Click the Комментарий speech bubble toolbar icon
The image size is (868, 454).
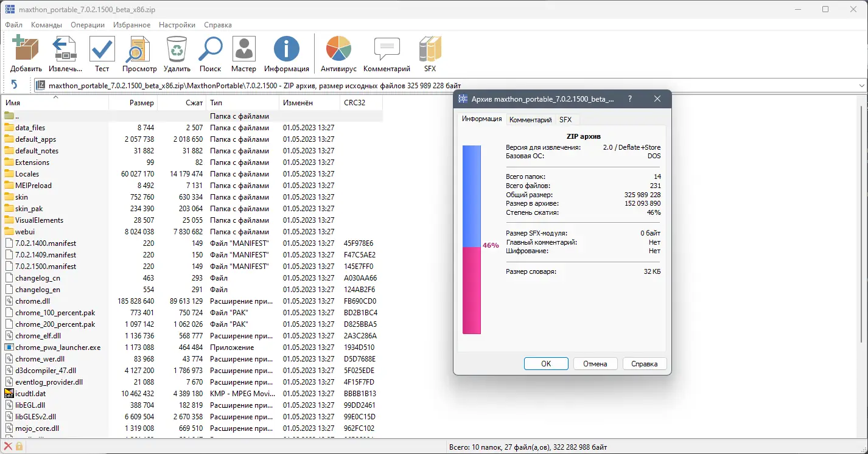387,49
